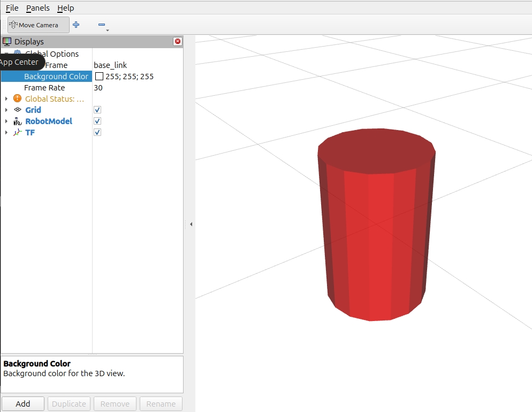Disable the Grid display checkbox
532x412 pixels.
pos(97,110)
